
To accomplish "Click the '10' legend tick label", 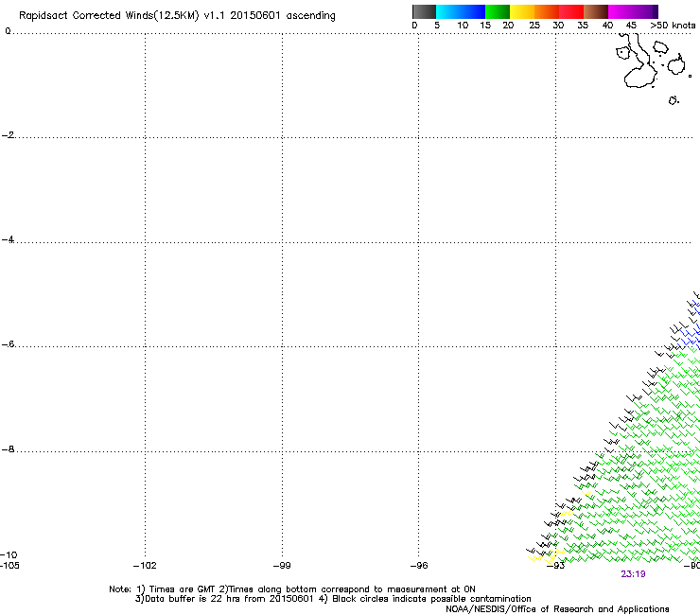I will [463, 26].
